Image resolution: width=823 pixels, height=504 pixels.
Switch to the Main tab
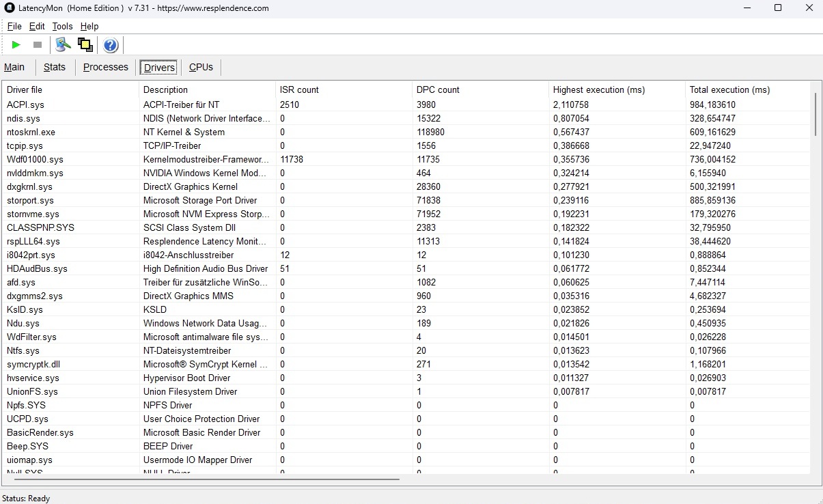[x=14, y=67]
